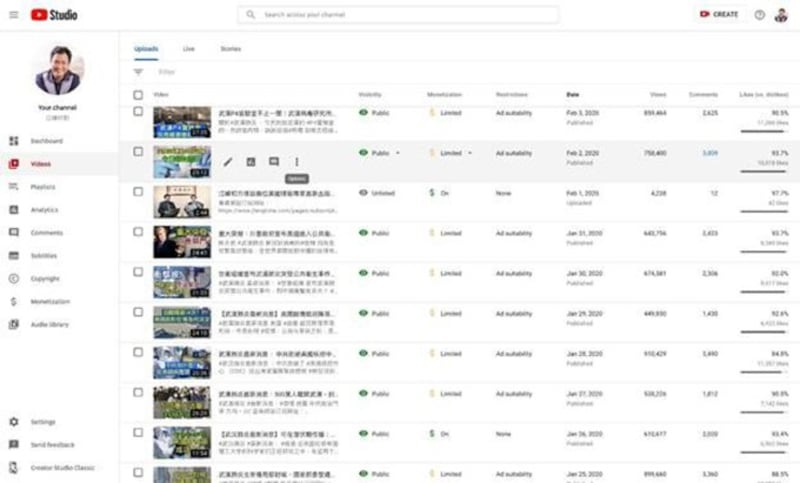Click the filter icon above video list
This screenshot has height=483, width=800.
pyautogui.click(x=138, y=72)
